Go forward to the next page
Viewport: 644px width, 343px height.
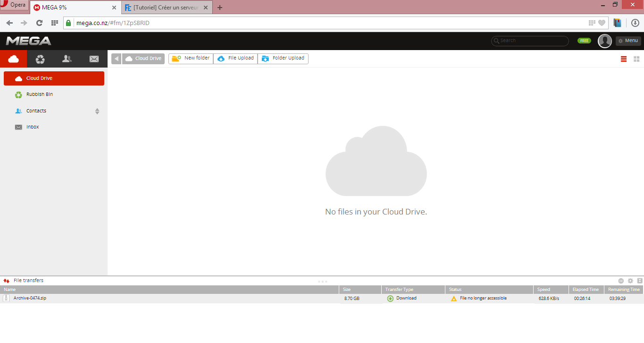(x=24, y=23)
